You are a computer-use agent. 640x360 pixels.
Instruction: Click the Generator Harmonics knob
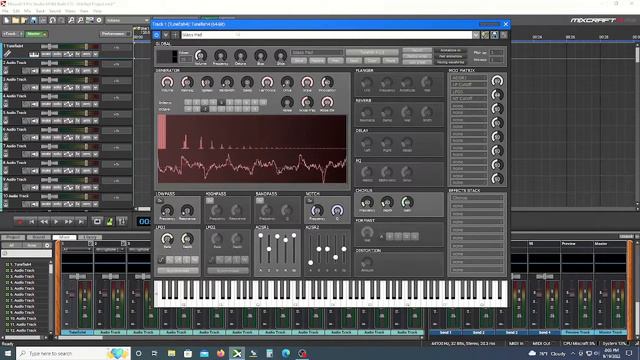click(x=267, y=82)
